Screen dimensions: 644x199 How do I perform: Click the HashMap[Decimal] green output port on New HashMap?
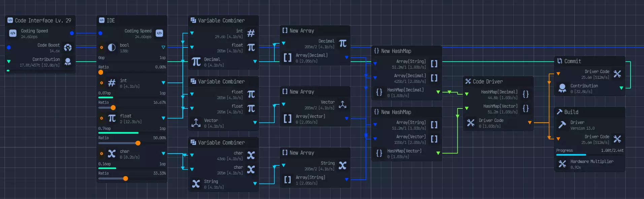[438, 92]
